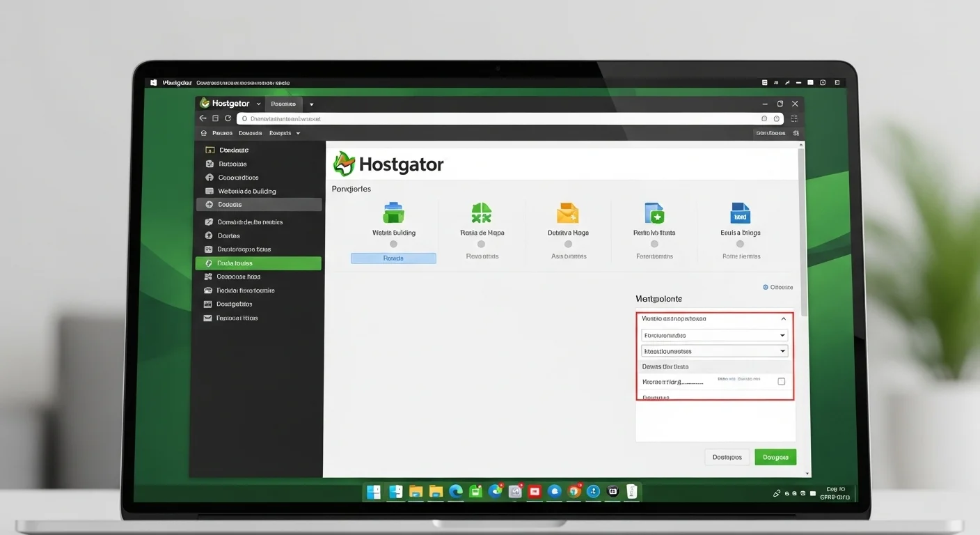Click the text item at bookmarks bar right side
980x535 pixels.
coord(770,133)
